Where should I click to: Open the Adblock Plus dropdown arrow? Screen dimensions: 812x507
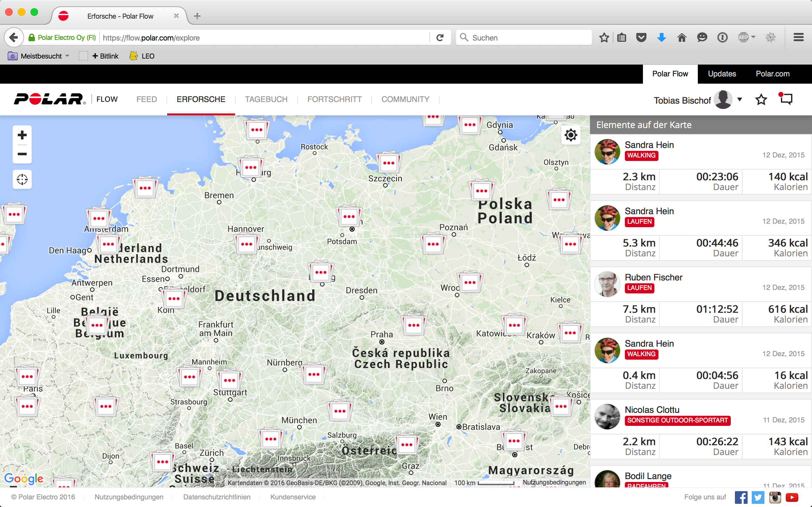[x=753, y=37]
